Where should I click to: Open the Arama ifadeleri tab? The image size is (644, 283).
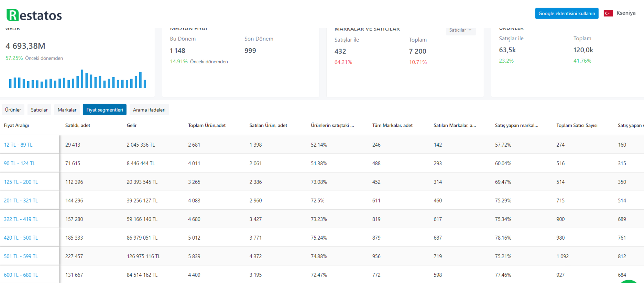(149, 110)
